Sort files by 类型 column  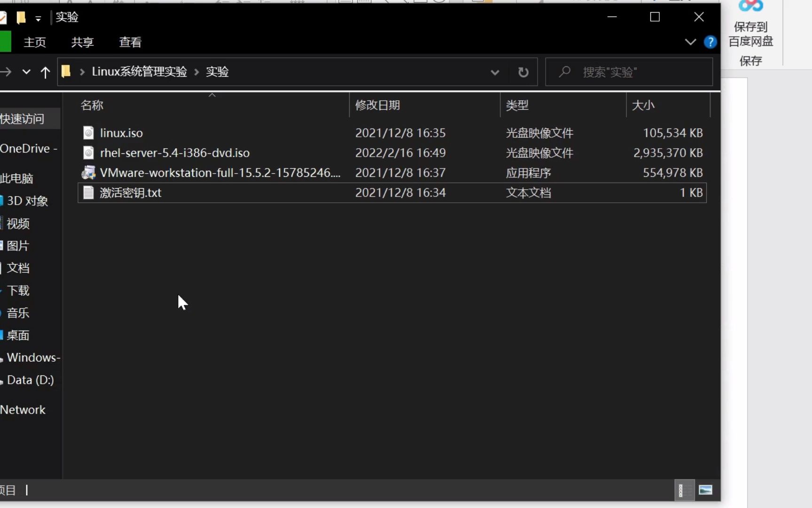coord(517,105)
